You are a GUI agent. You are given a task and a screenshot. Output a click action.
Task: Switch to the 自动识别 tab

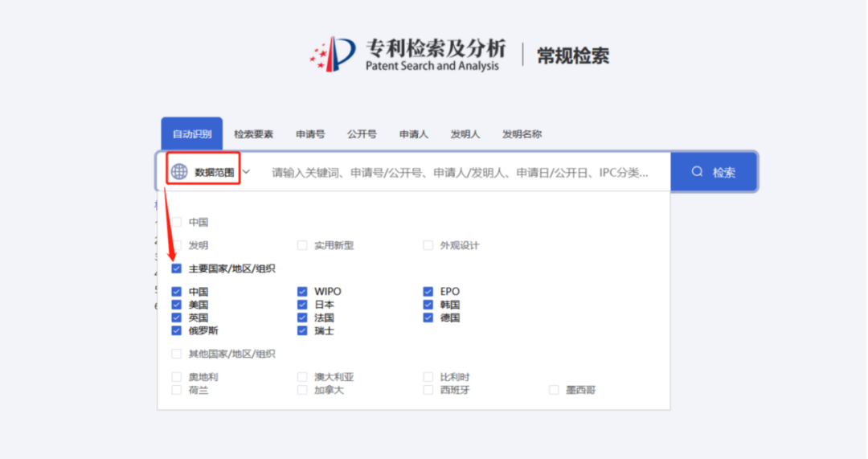(192, 134)
